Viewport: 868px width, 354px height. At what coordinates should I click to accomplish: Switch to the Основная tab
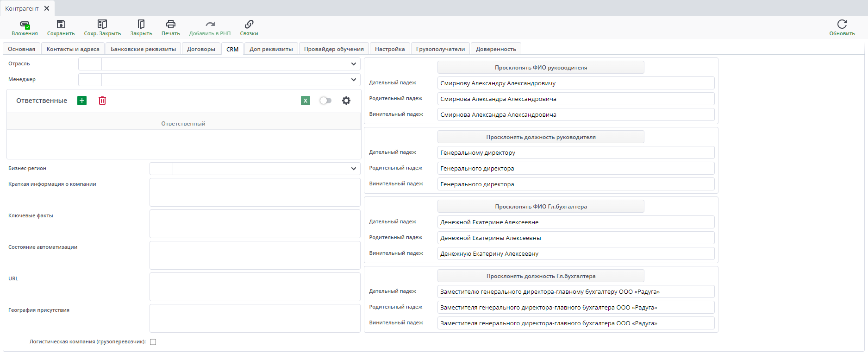pyautogui.click(x=22, y=49)
